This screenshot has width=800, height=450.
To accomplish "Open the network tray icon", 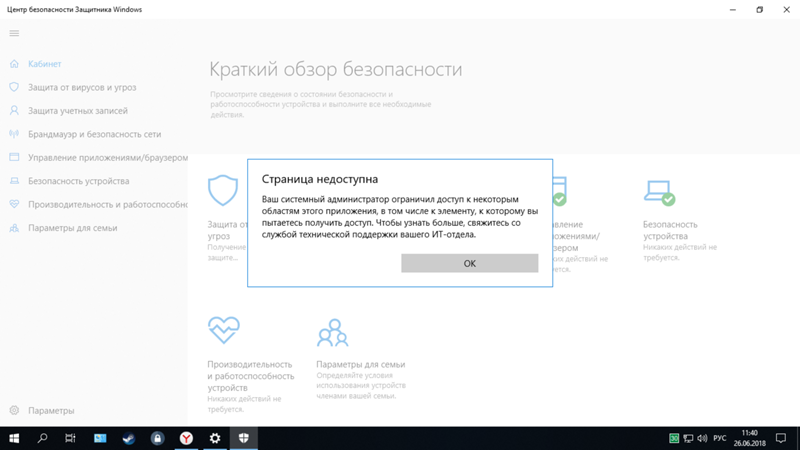I will [x=688, y=438].
